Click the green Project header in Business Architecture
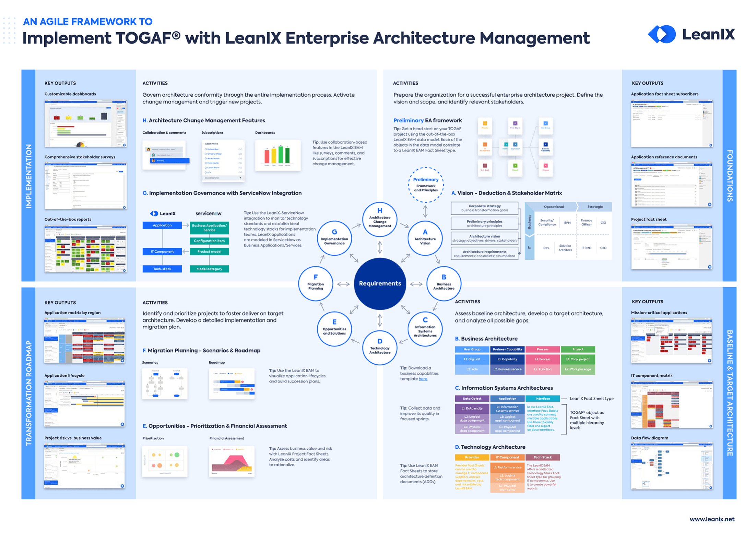Image resolution: width=756 pixels, height=534 pixels. click(x=578, y=349)
